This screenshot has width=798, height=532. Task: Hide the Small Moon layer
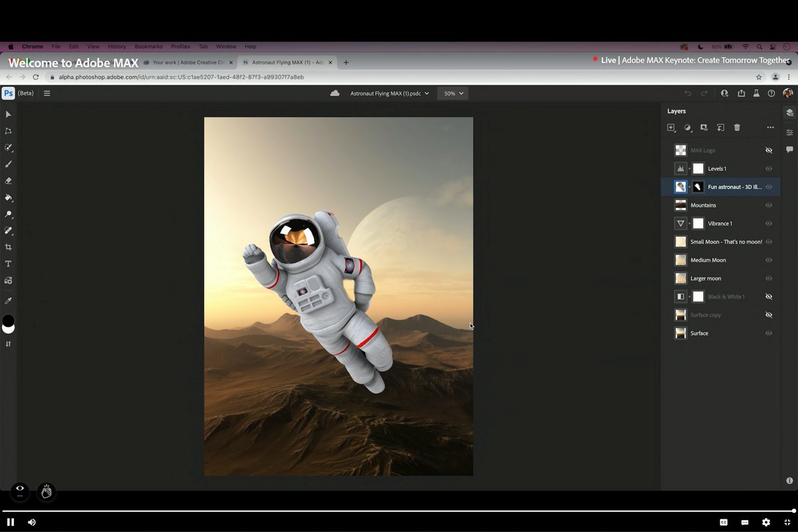tap(769, 242)
